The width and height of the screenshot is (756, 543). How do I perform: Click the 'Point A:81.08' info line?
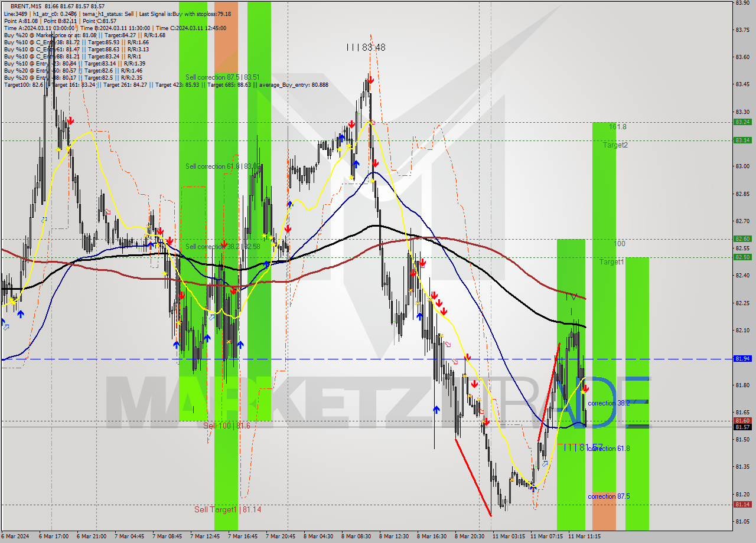click(60, 21)
